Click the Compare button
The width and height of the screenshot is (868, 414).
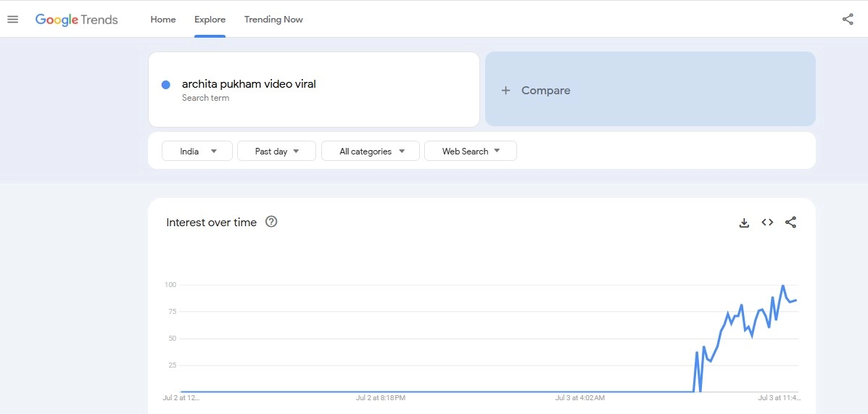tap(545, 91)
